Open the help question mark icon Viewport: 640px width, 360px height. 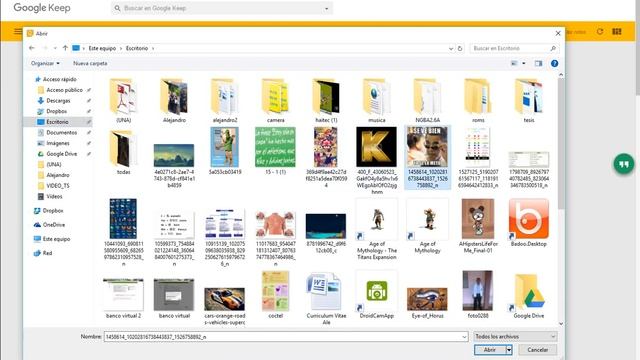[554, 63]
